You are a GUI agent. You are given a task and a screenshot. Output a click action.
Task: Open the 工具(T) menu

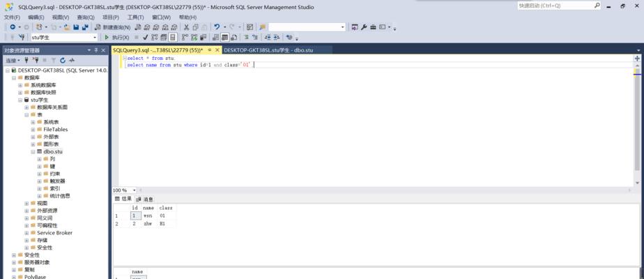click(135, 17)
